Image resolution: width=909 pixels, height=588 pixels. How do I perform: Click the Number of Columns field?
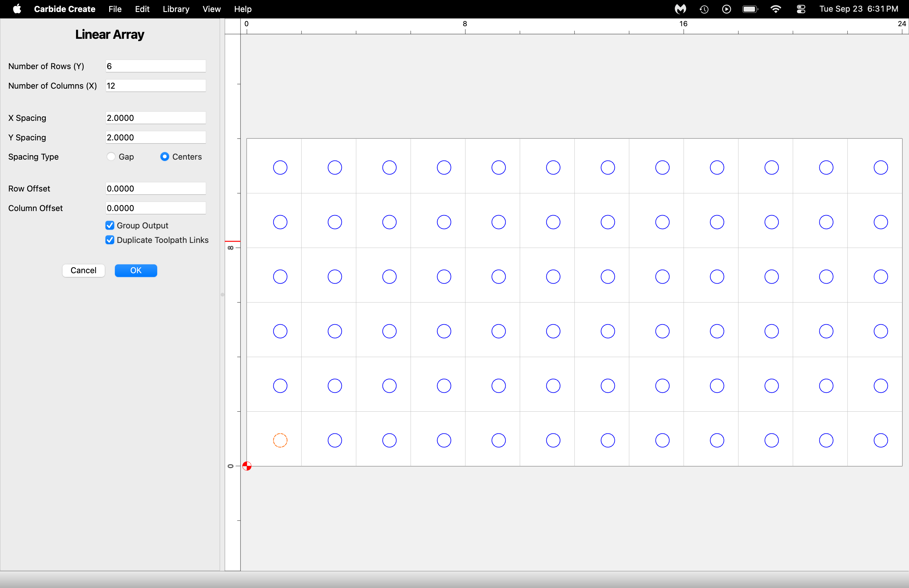coord(156,85)
